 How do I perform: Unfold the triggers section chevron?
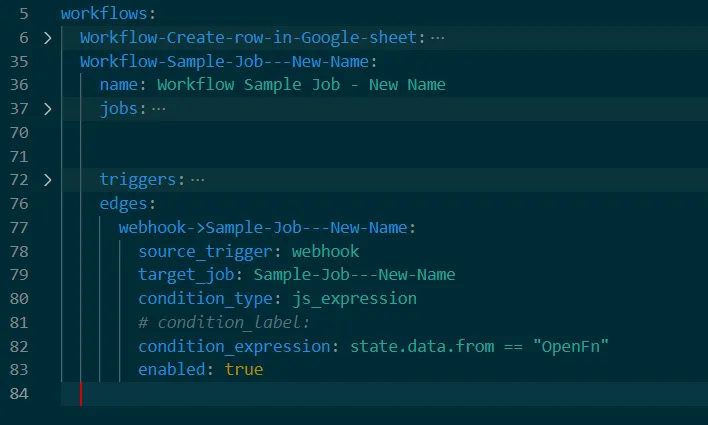coord(47,180)
